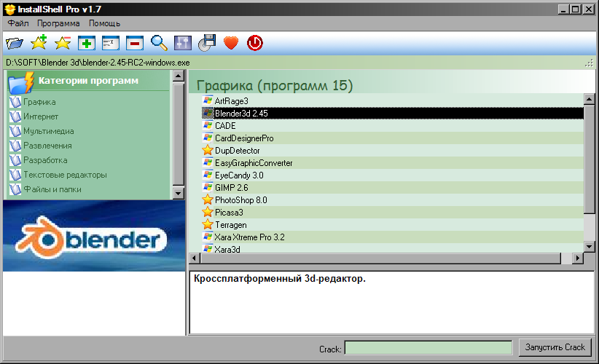This screenshot has height=364, width=599.
Task: Click the green plus add program icon
Action: point(87,43)
